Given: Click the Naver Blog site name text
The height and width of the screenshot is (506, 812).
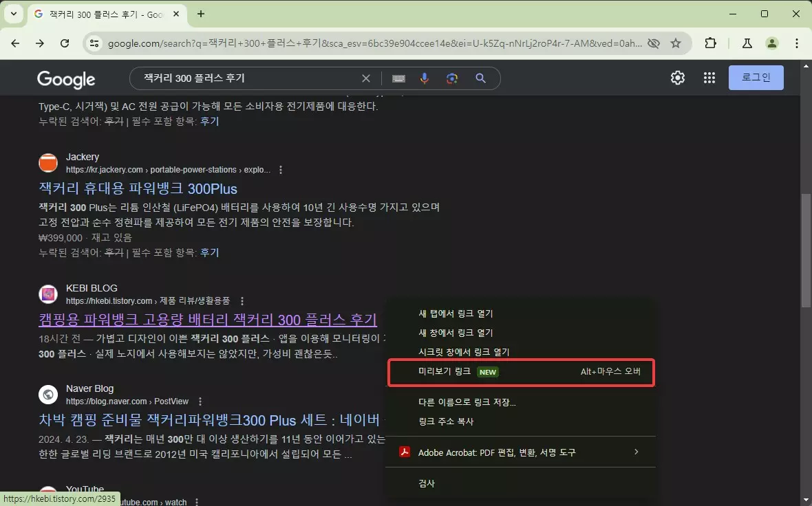Looking at the screenshot, I should 89,388.
